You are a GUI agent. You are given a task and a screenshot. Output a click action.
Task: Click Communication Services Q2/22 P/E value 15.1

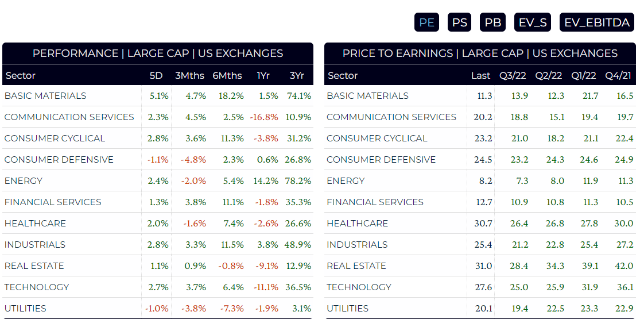(557, 117)
